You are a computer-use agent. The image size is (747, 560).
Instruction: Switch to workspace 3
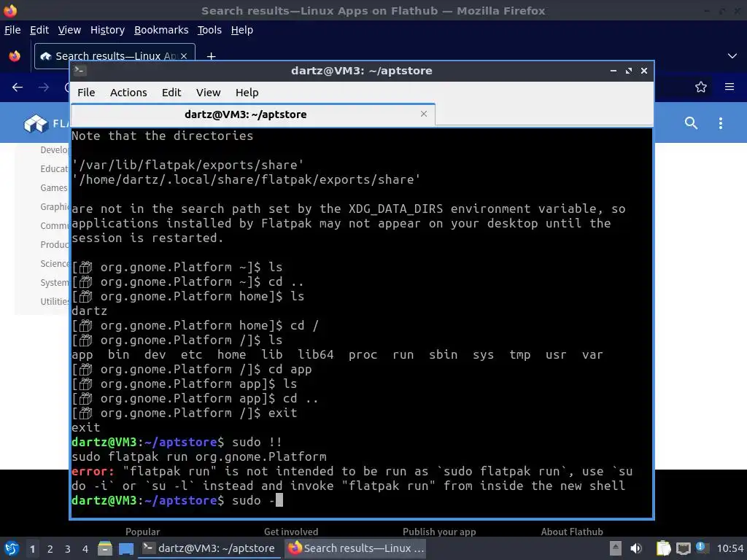68,548
